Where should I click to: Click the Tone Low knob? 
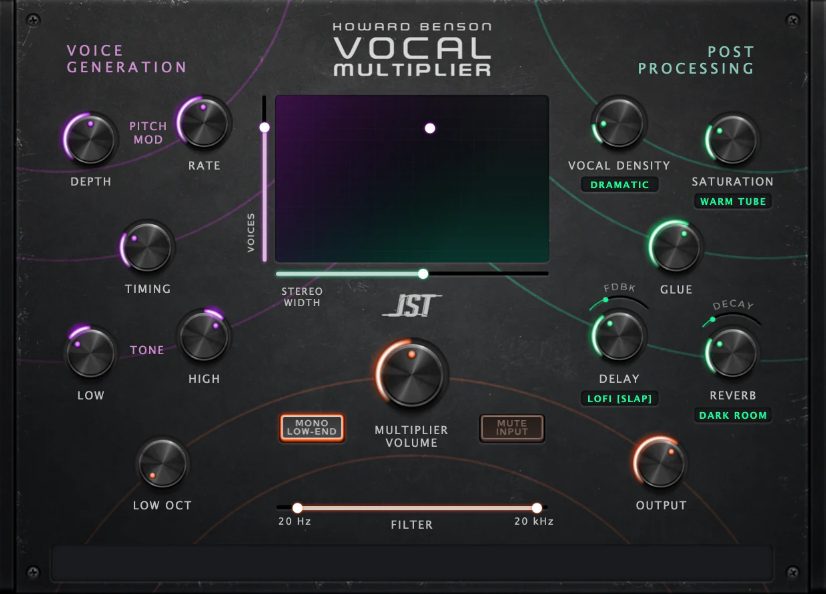click(x=91, y=352)
